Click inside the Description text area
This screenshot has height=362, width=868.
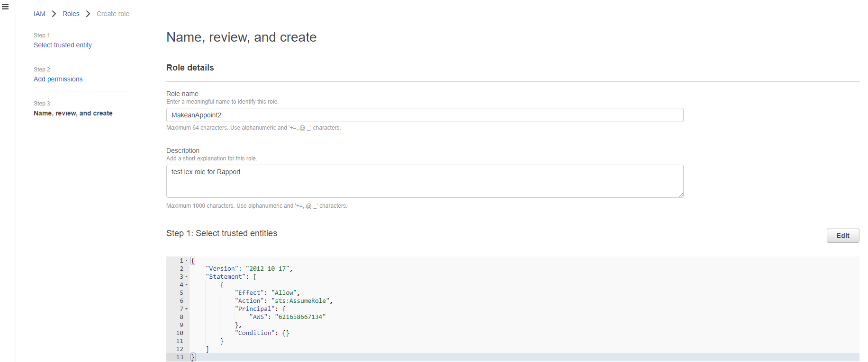pyautogui.click(x=425, y=181)
